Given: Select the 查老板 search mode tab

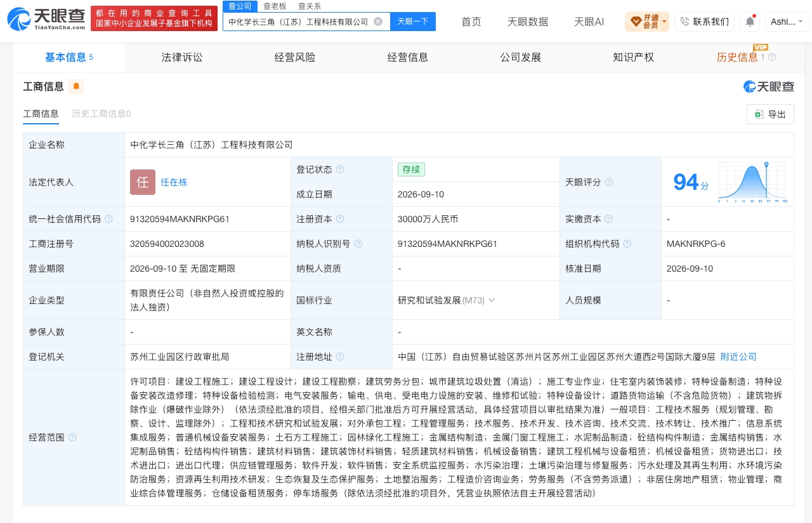Looking at the screenshot, I should [275, 6].
